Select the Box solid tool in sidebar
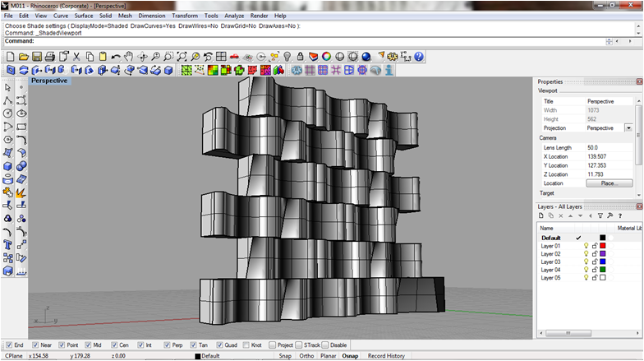Screen dimensions: 644x361 tap(7, 166)
